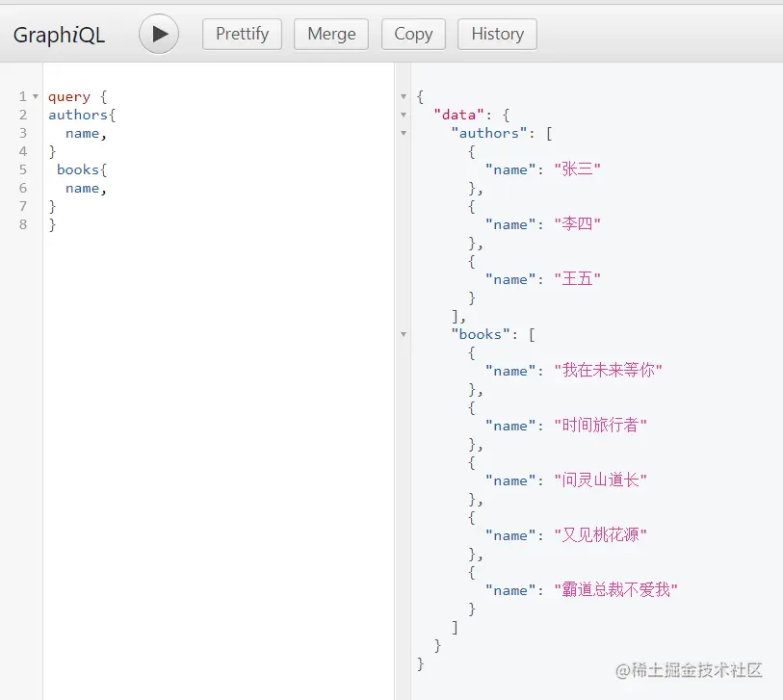
Task: Collapse the "authors" array fold arrow
Action: (x=404, y=133)
